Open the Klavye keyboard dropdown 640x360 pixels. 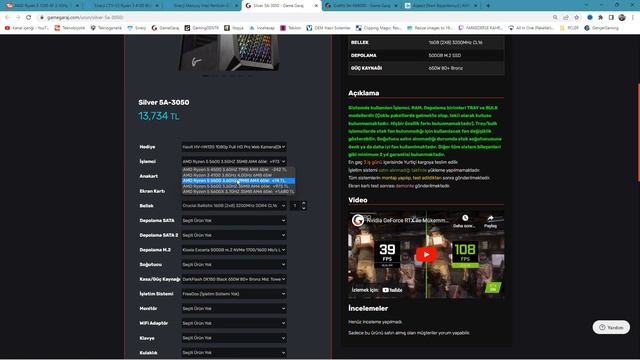pos(234,338)
